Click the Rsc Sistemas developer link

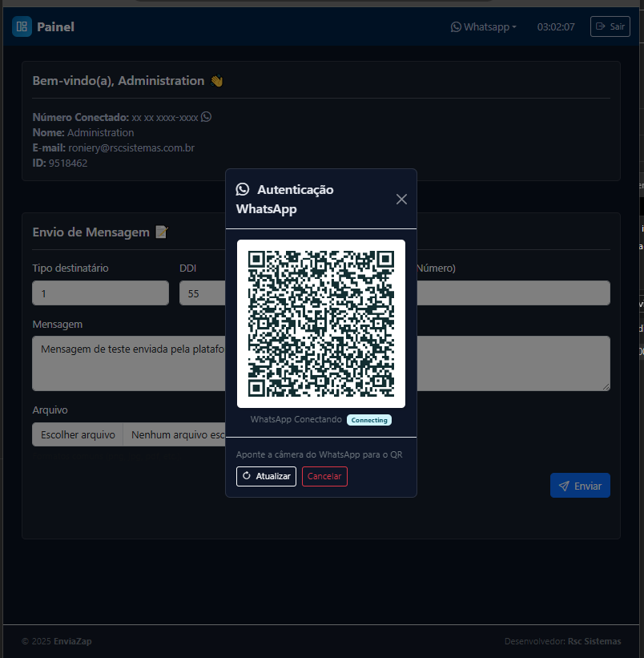click(x=594, y=641)
